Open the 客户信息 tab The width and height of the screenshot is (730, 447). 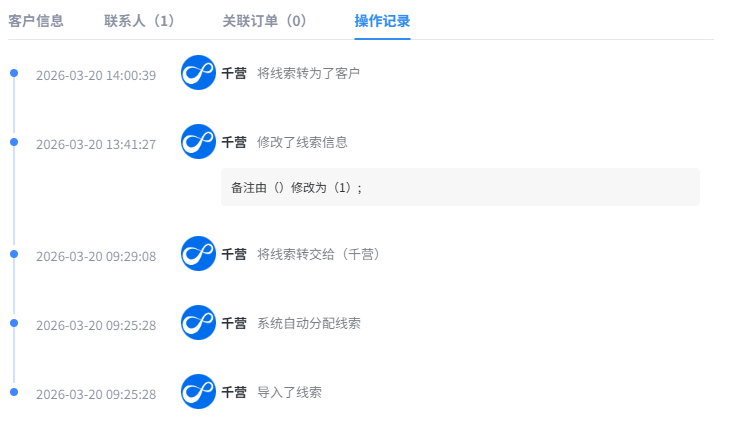(36, 20)
